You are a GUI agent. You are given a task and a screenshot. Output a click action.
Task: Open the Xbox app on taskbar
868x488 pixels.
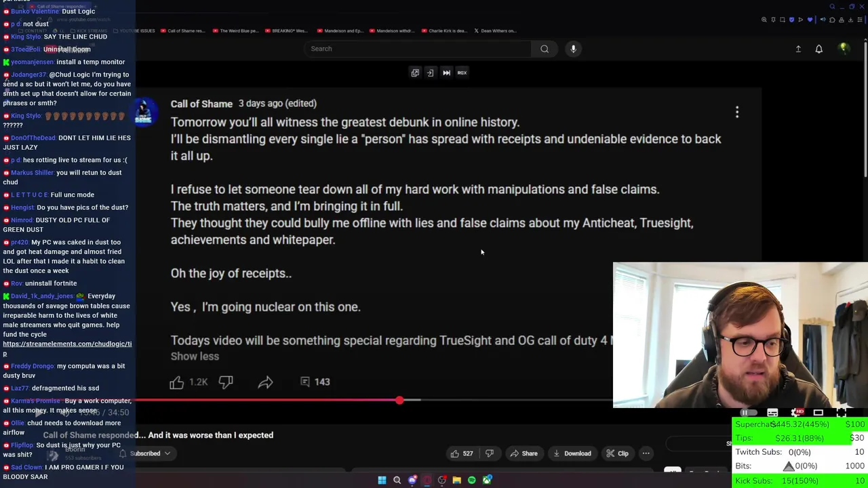(x=487, y=481)
